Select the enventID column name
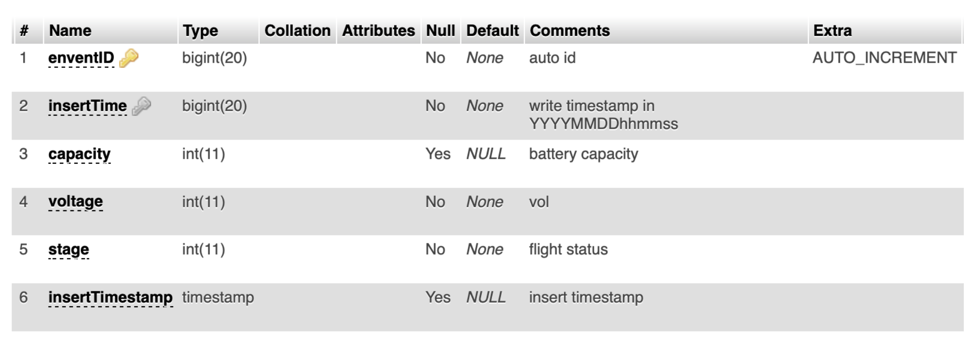This screenshot has width=980, height=349. (x=81, y=58)
